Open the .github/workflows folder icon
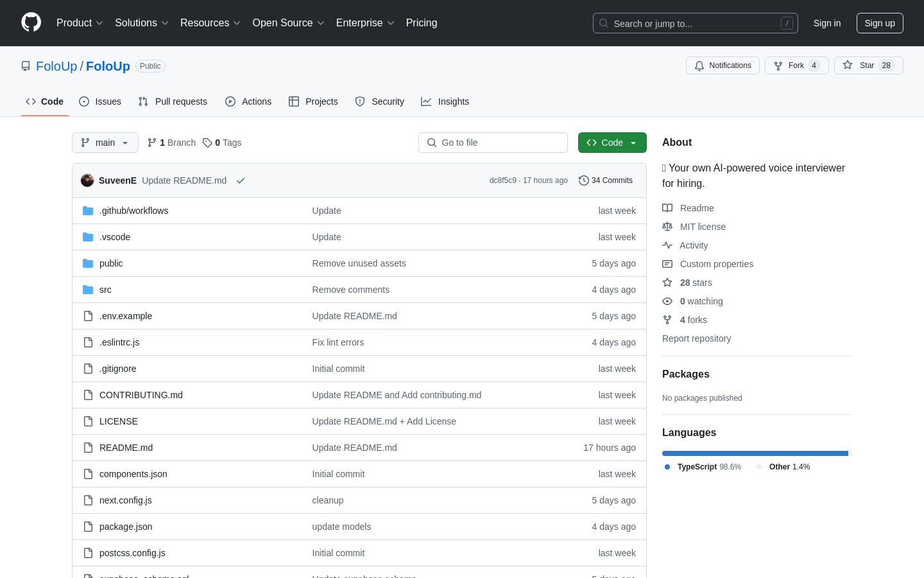Image resolution: width=924 pixels, height=578 pixels. (x=88, y=211)
